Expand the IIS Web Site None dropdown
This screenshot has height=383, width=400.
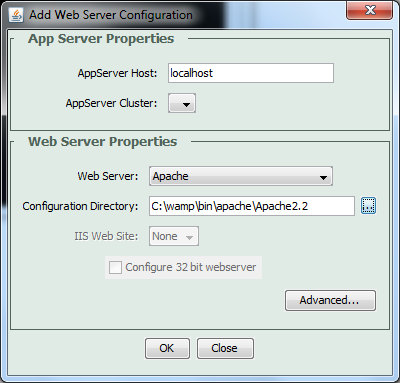tap(174, 236)
